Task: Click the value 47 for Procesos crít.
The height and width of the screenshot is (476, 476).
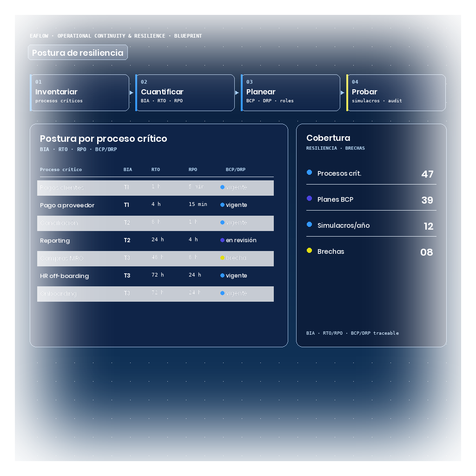Action: [x=428, y=174]
